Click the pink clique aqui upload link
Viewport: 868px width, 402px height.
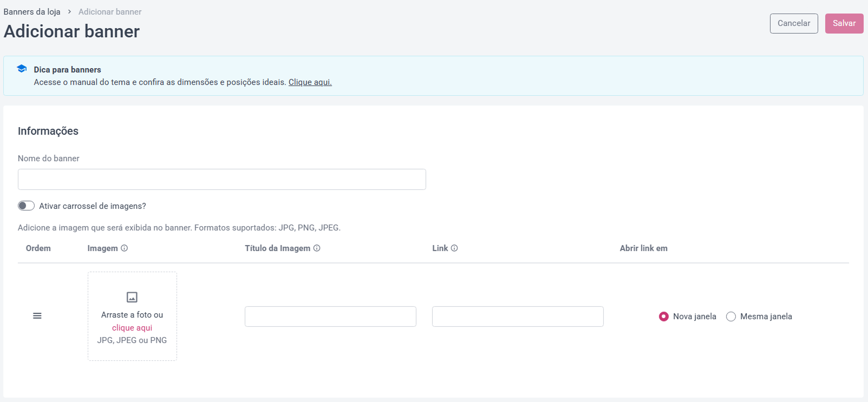coord(132,328)
